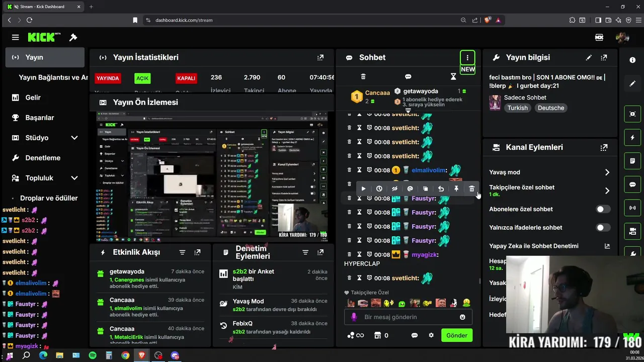Toggle the lightning bolt icon in right sidebar
644x362 pixels.
[x=632, y=137]
